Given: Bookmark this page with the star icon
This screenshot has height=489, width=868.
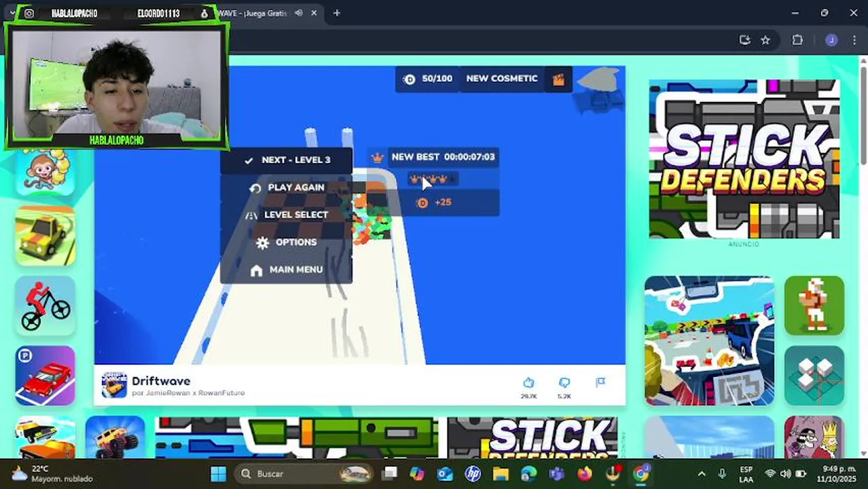Looking at the screenshot, I should tap(765, 40).
